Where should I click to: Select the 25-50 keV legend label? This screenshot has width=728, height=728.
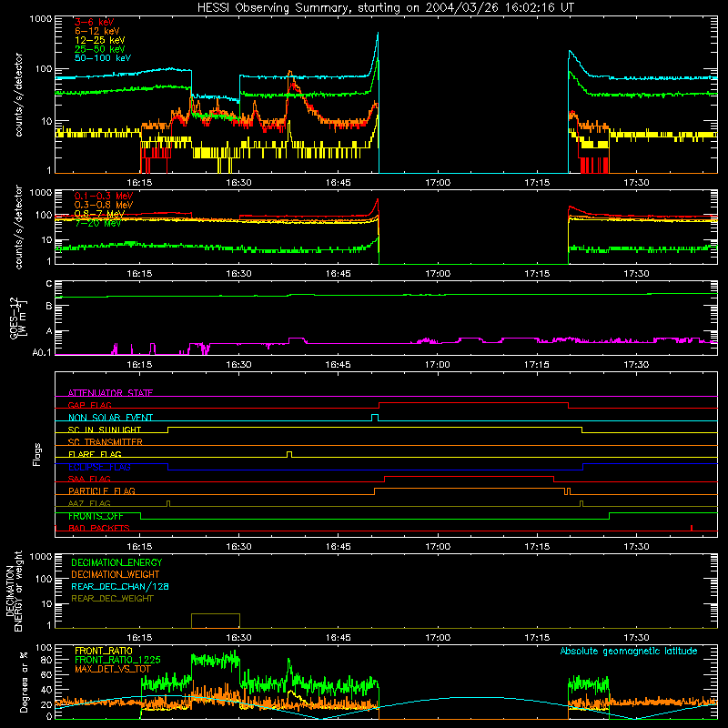[x=100, y=49]
